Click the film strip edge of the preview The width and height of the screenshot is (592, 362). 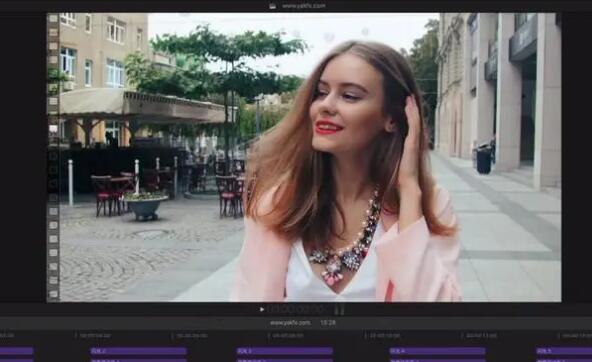pos(53,158)
